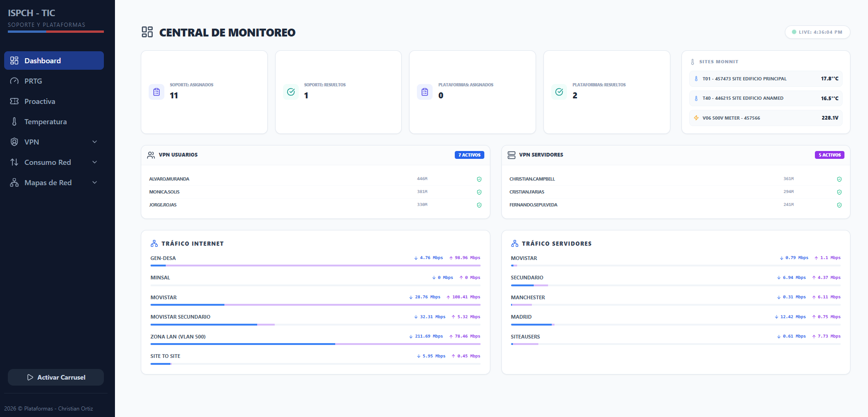Viewport: 868px width, 417px height.
Task: Click the GEN-DESA traffic bar
Action: click(315, 266)
